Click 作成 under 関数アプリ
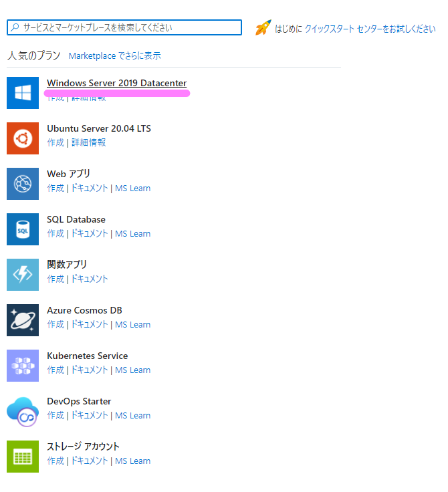Viewport: 448px width, 492px height. tap(55, 279)
